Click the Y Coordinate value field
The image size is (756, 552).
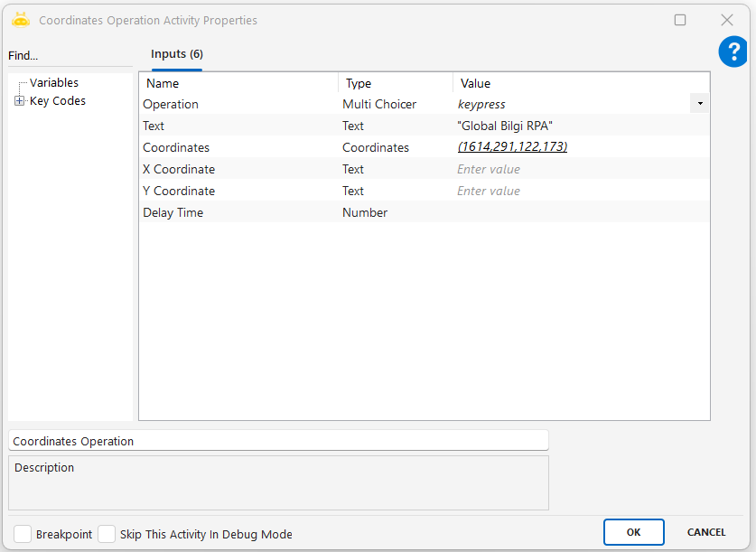pos(578,191)
